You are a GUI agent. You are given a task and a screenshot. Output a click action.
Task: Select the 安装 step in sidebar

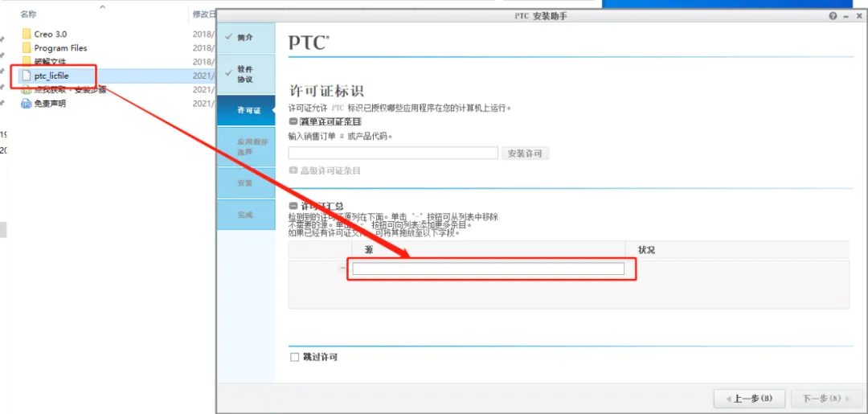246,183
